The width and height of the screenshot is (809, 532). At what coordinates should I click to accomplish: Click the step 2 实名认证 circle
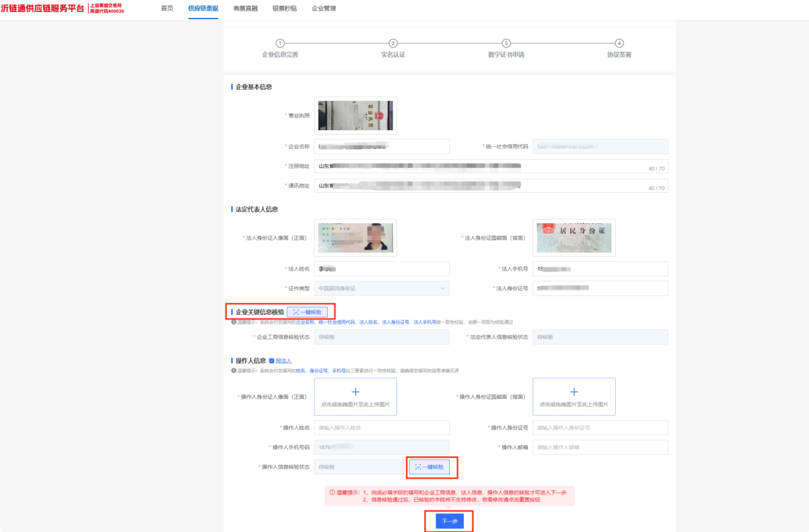point(393,43)
